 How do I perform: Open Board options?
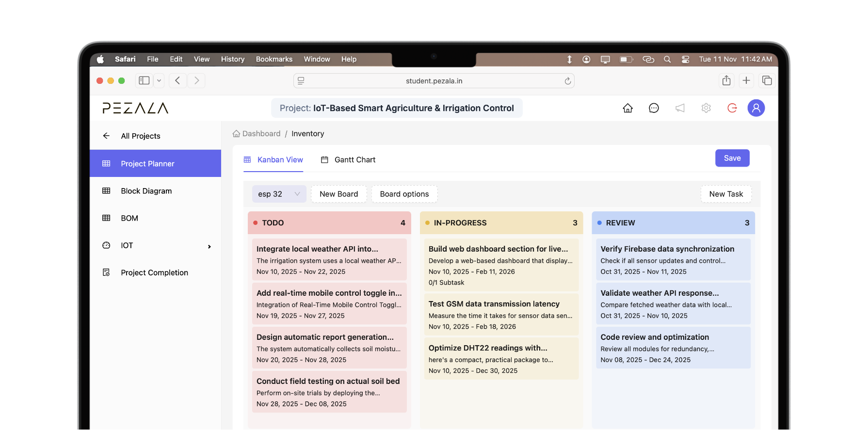pyautogui.click(x=404, y=194)
